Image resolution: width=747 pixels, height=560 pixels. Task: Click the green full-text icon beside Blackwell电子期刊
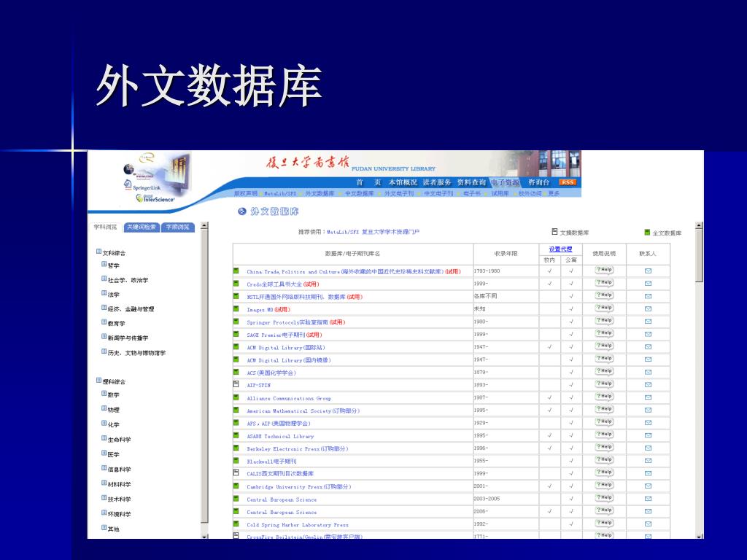click(x=236, y=461)
